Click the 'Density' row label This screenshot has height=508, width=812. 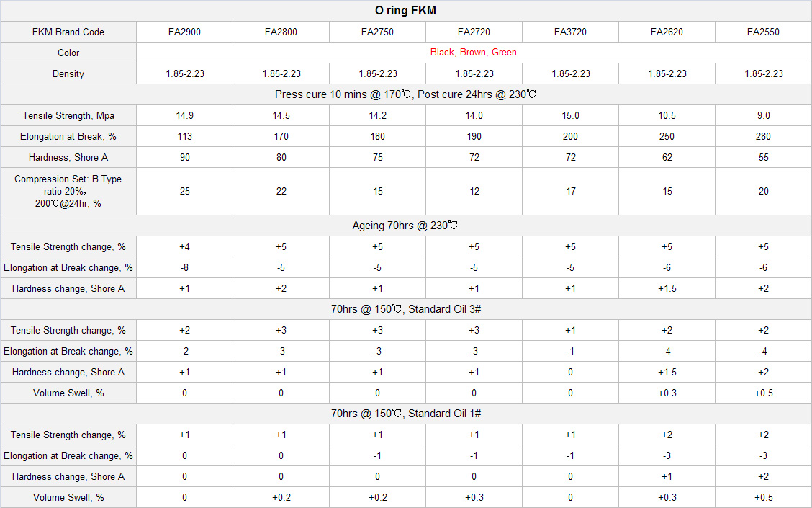click(x=68, y=73)
